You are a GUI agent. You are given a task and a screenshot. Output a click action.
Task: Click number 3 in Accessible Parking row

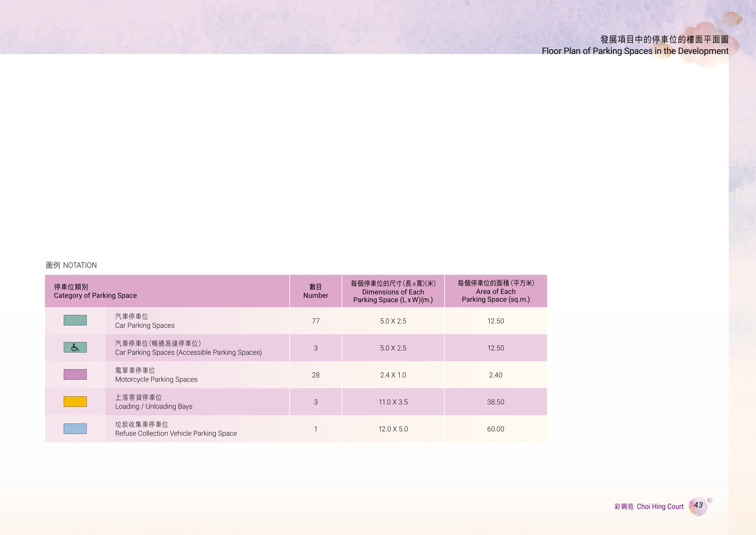(x=315, y=348)
